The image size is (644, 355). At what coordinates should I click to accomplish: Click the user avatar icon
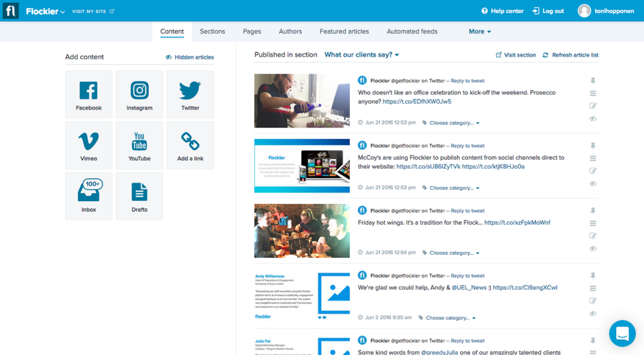coord(584,11)
